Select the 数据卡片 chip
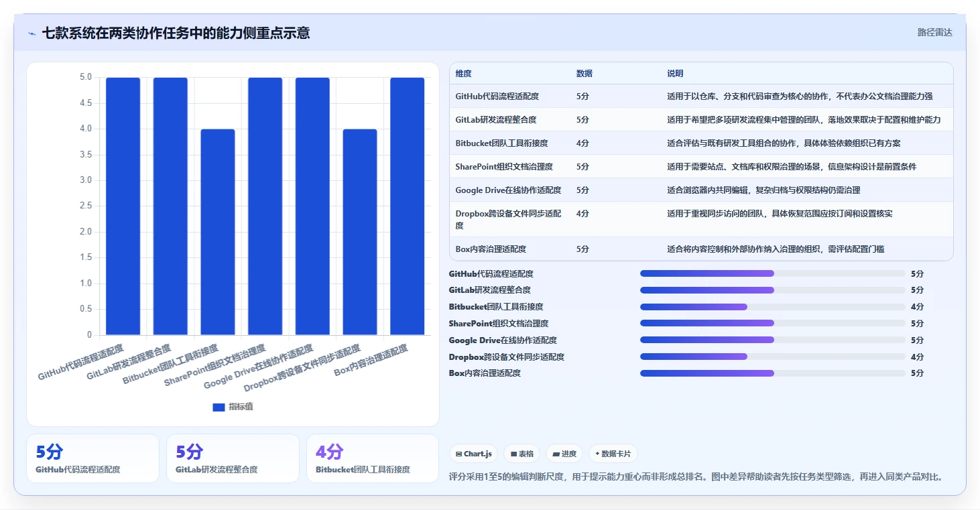This screenshot has width=980, height=510. [x=613, y=454]
